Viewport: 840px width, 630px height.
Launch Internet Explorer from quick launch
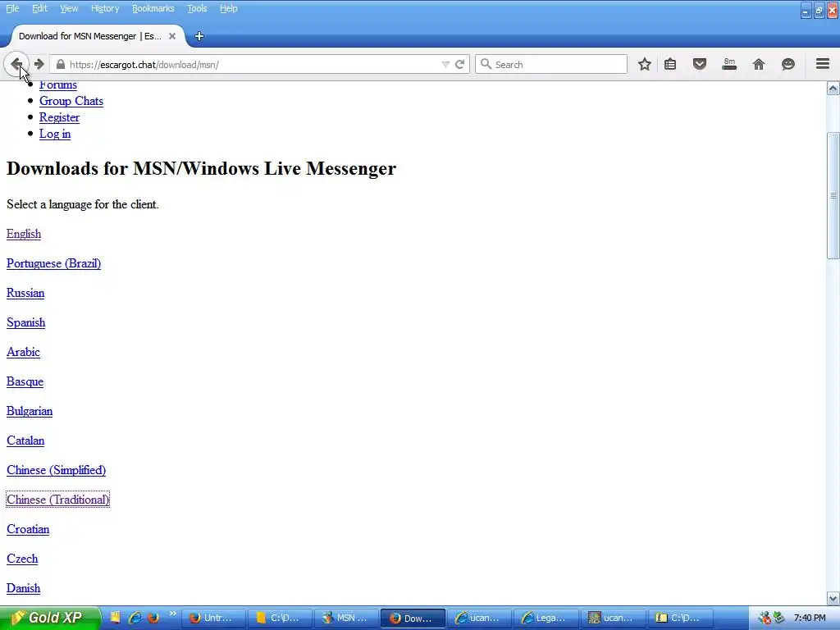[135, 618]
